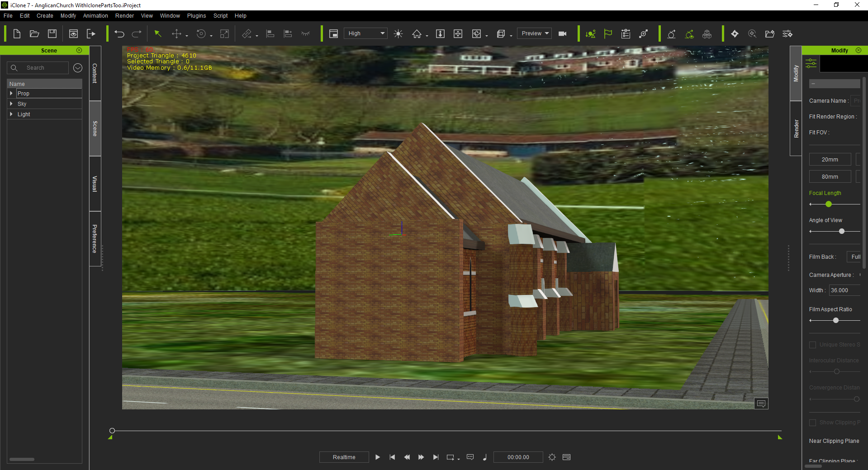This screenshot has width=868, height=470.
Task: Expand the Light tree item
Action: (x=11, y=114)
